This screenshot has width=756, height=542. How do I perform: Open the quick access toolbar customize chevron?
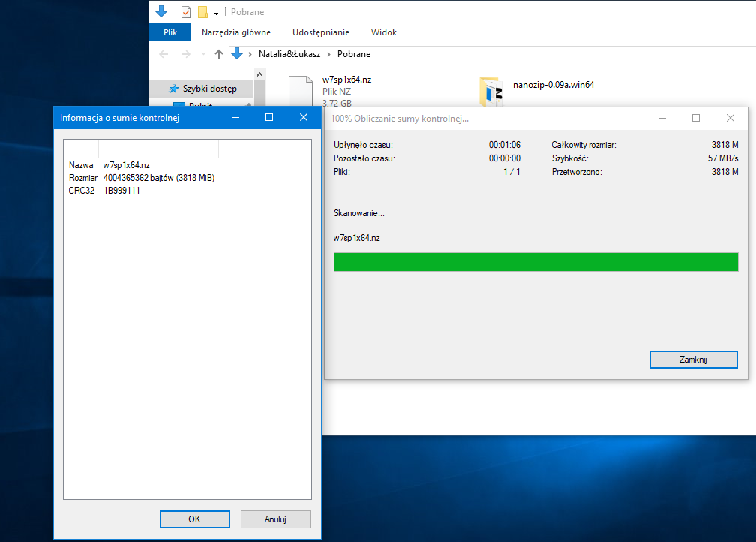[215, 12]
